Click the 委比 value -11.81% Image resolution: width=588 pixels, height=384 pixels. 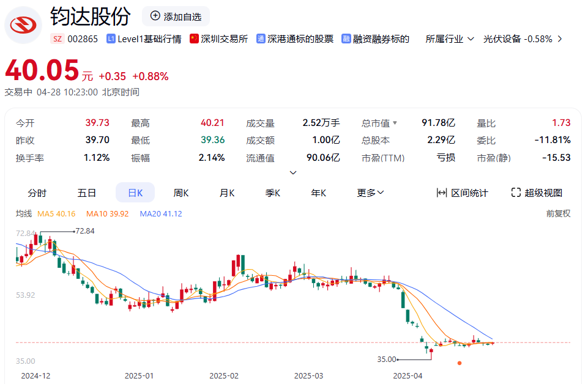(553, 140)
